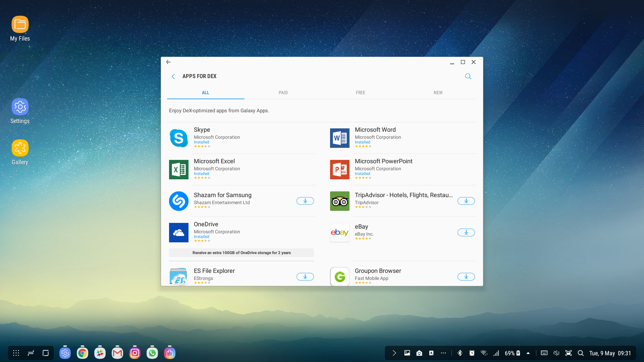Click the Skype app icon
This screenshot has width=644, height=362.
pos(179,138)
